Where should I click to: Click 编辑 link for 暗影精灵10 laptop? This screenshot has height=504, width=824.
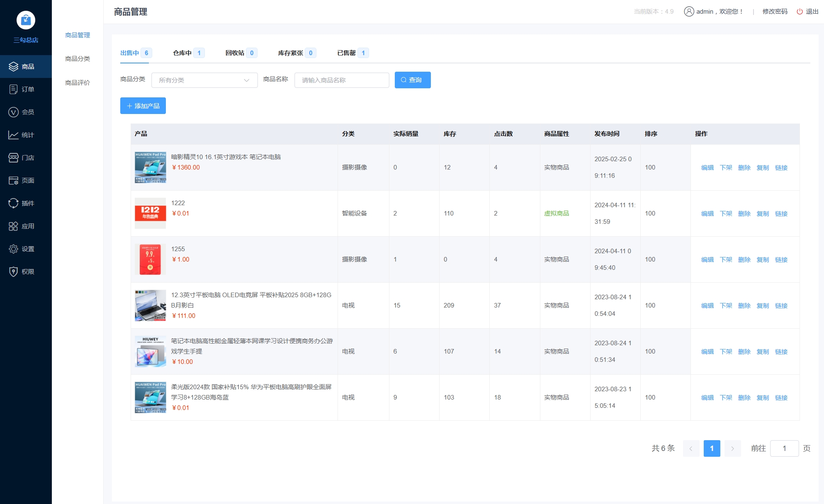pyautogui.click(x=707, y=167)
